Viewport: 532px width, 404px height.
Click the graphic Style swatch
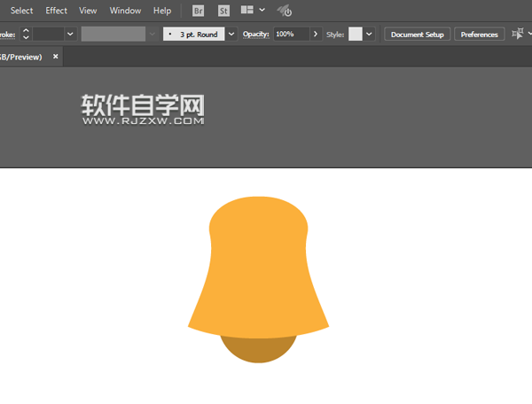coord(356,34)
